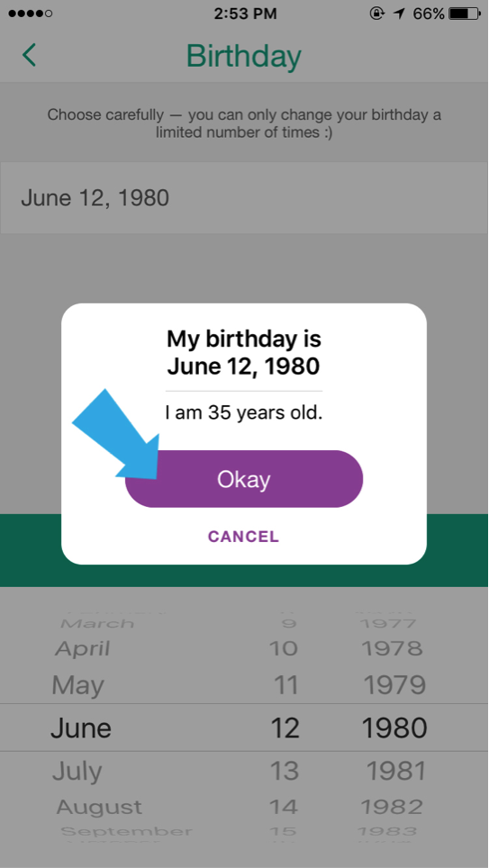Select April in the month wheel

pyautogui.click(x=83, y=649)
